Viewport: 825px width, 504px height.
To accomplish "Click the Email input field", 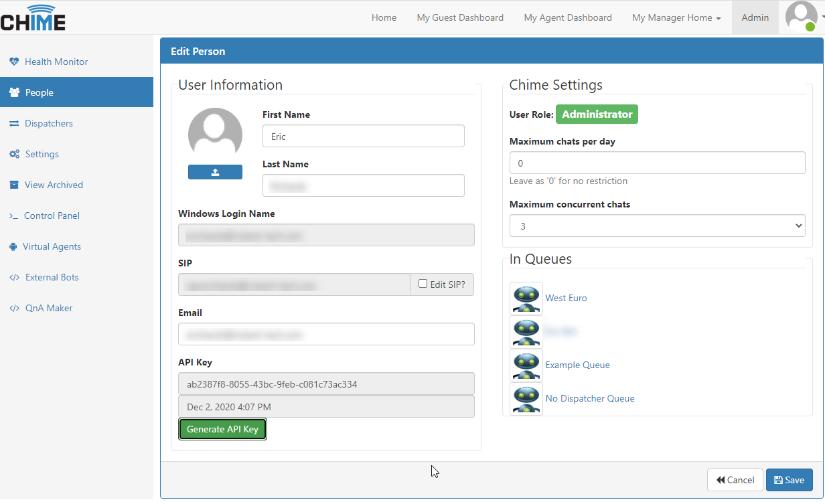I will pos(326,334).
